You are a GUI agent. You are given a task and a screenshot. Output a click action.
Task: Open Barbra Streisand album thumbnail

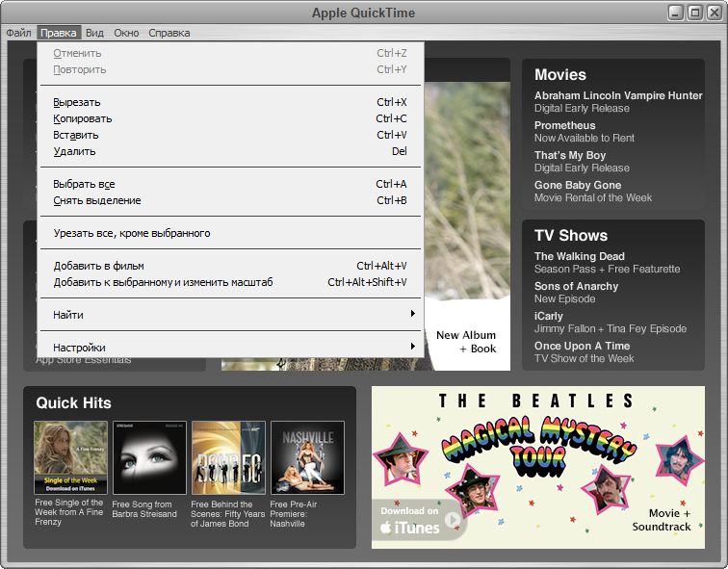point(149,457)
